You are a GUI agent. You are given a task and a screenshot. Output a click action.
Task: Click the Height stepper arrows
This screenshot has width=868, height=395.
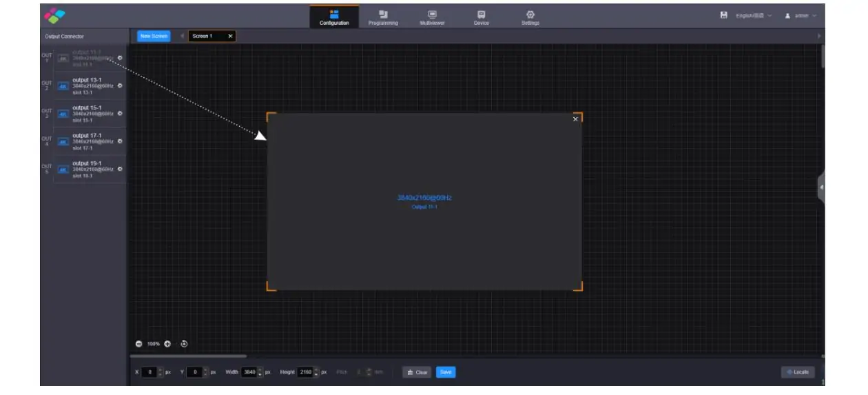click(317, 372)
